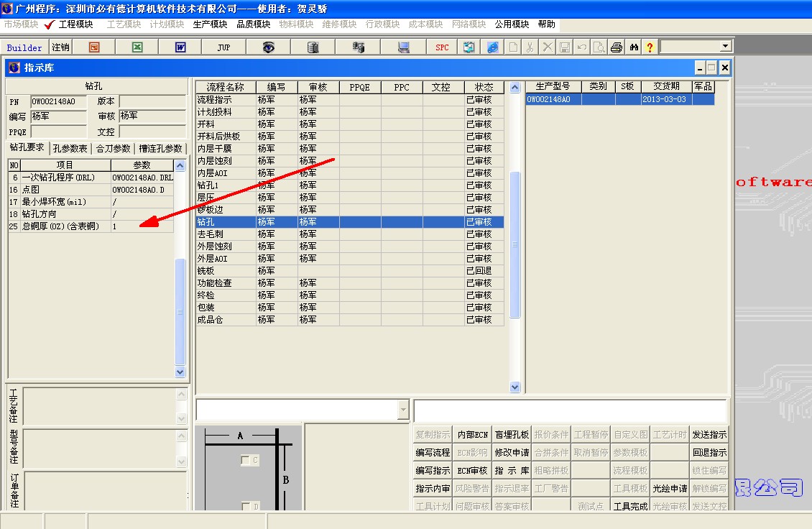Select the 0W002148A0 production model row
The width and height of the screenshot is (812, 529).
(x=620, y=99)
